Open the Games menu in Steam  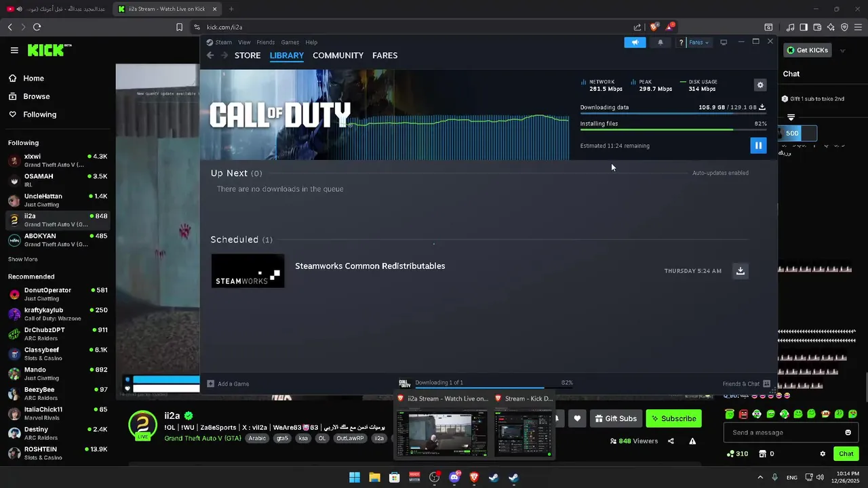click(x=290, y=42)
